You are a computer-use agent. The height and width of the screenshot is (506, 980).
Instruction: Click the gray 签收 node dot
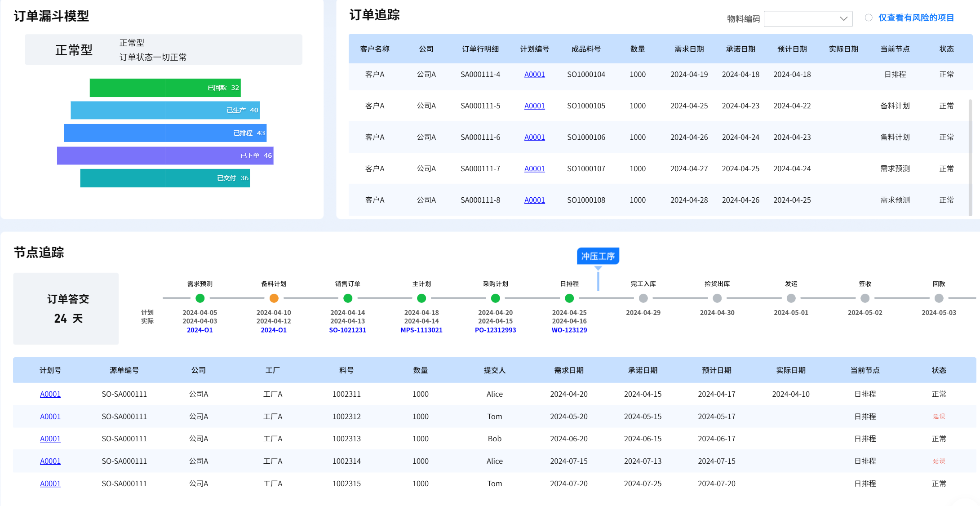[865, 298]
